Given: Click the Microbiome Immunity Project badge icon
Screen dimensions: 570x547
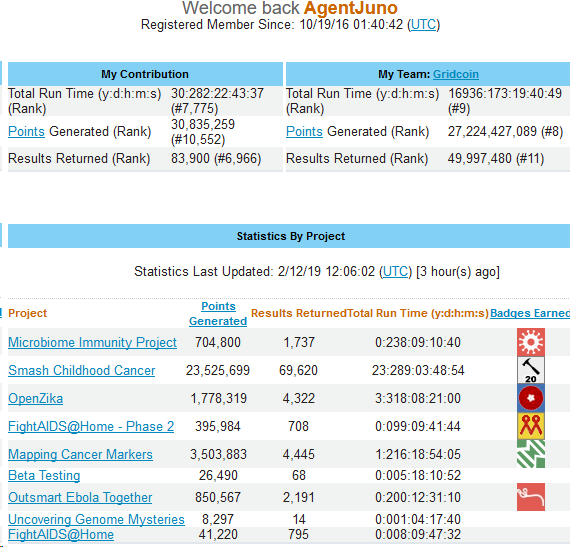Looking at the screenshot, I should (x=531, y=342).
